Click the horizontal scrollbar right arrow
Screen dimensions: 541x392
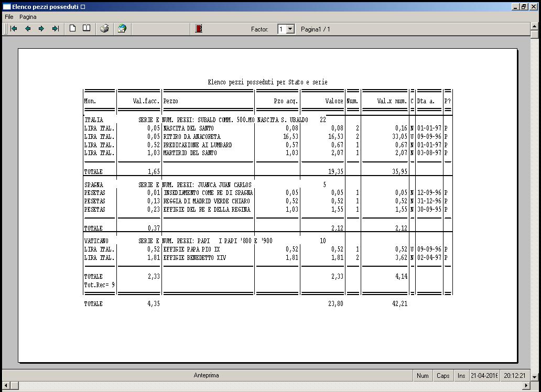pyautogui.click(x=526, y=385)
